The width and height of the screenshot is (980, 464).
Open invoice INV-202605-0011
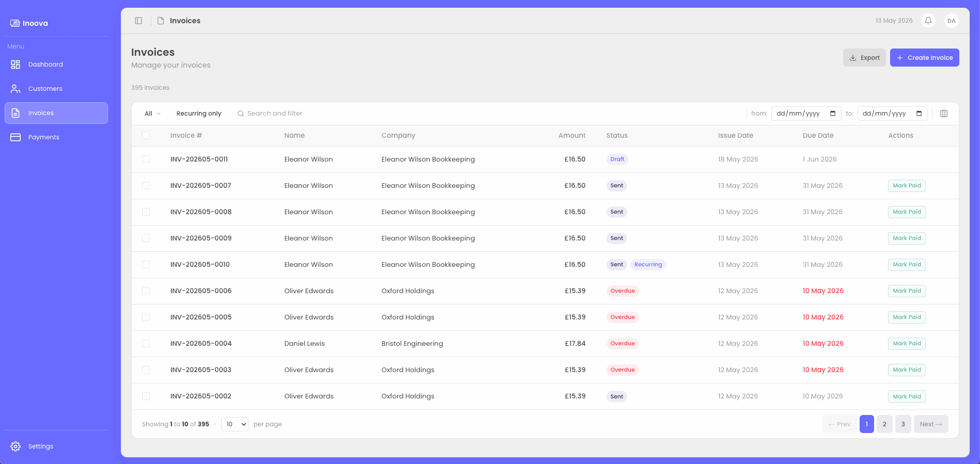(x=199, y=159)
